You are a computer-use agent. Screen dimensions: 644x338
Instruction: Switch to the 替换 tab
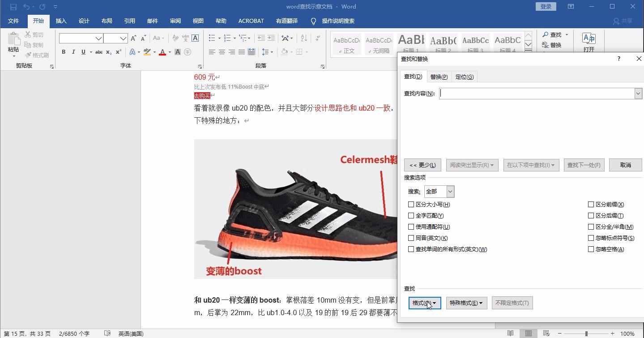click(439, 76)
